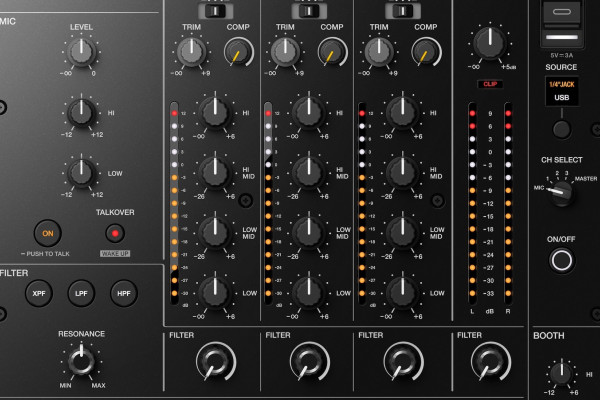Click the USB-A port below the USB-C port
Image resolution: width=600 pixels, height=400 pixels.
tap(562, 36)
